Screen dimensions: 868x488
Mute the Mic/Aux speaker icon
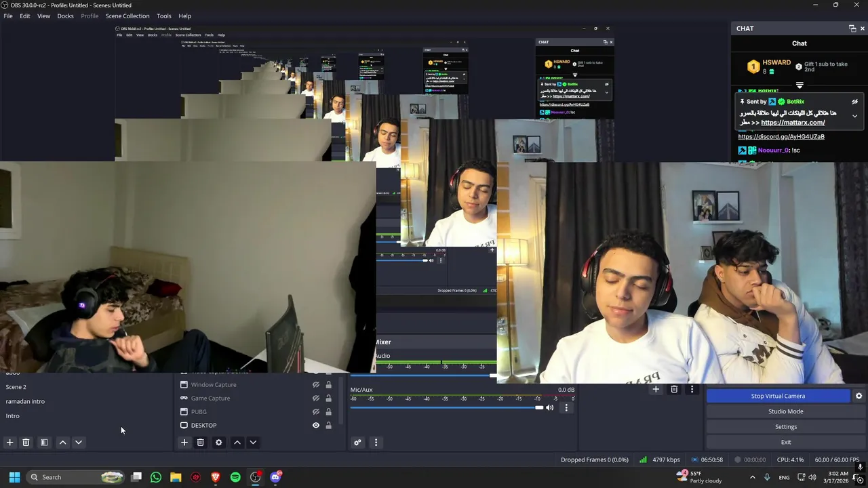pyautogui.click(x=550, y=407)
